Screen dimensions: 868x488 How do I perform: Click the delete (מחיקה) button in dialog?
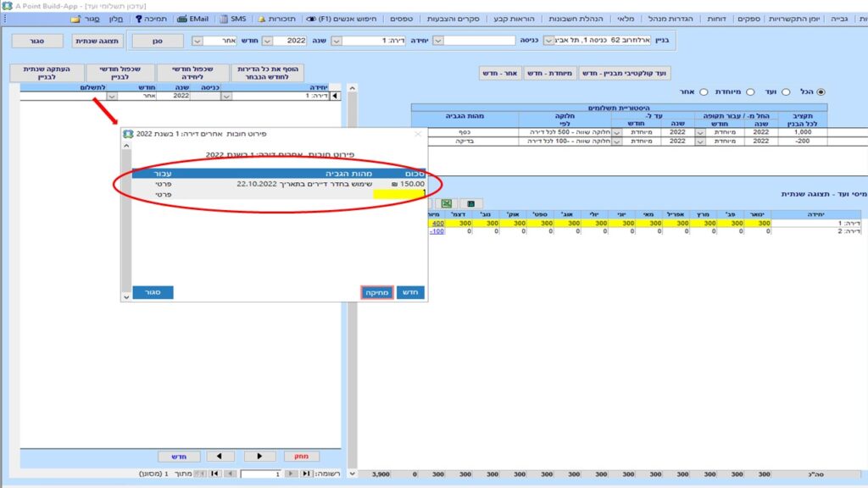pos(376,292)
